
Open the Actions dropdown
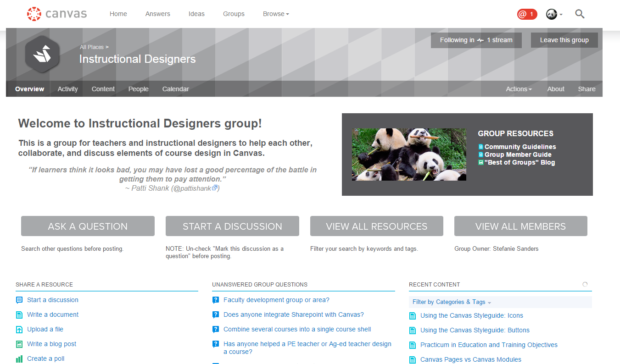tap(519, 89)
